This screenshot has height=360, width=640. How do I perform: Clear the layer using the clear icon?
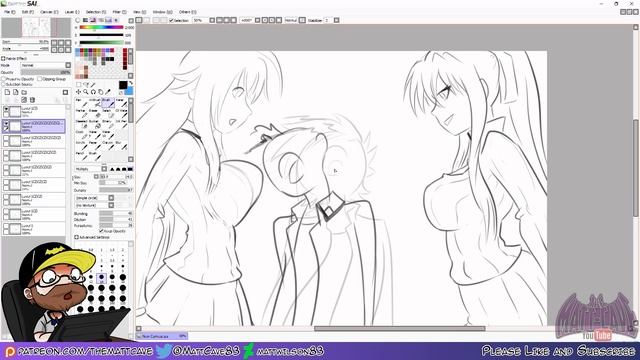click(24, 100)
